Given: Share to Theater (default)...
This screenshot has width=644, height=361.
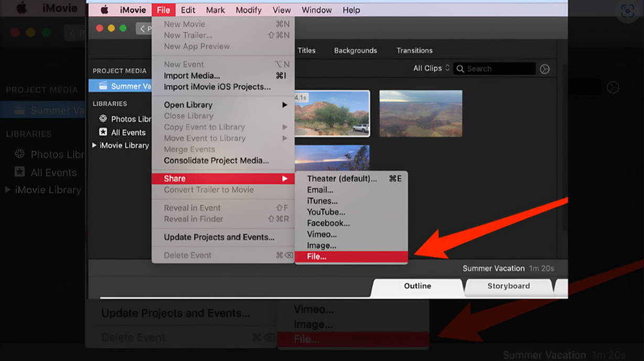Looking at the screenshot, I should tap(351, 179).
